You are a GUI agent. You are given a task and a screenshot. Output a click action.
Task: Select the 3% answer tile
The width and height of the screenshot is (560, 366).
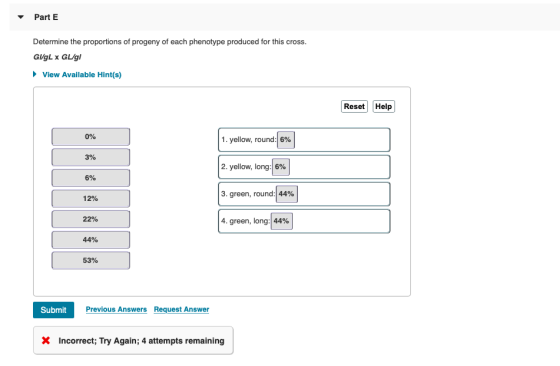pyautogui.click(x=91, y=157)
